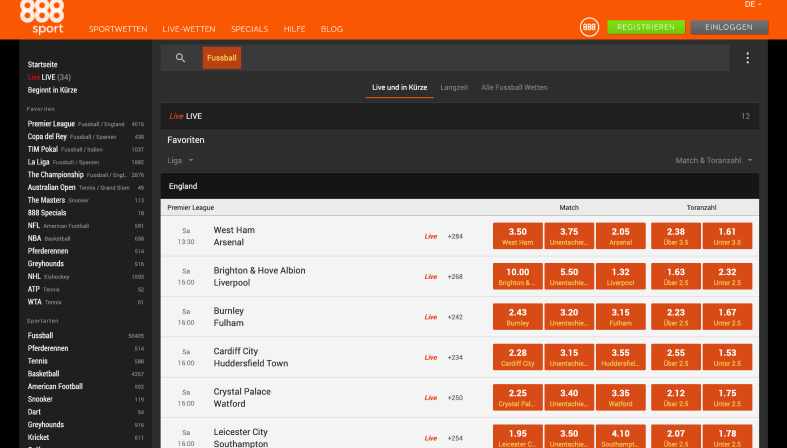Screen dimensions: 787x448
Task: Click the REGISTRIEREN button
Action: click(646, 27)
